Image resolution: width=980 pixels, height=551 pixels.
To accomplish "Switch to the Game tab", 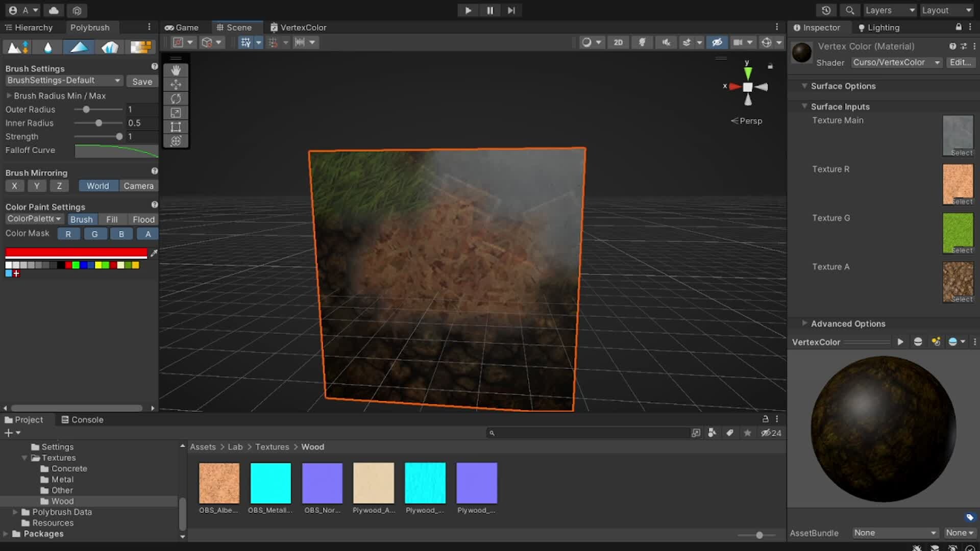I will tap(182, 27).
